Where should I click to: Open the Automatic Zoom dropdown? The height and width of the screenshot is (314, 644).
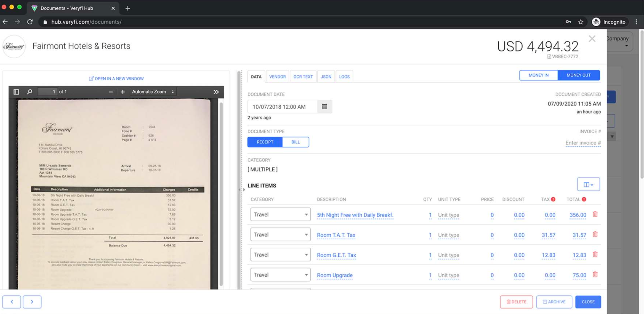point(153,92)
